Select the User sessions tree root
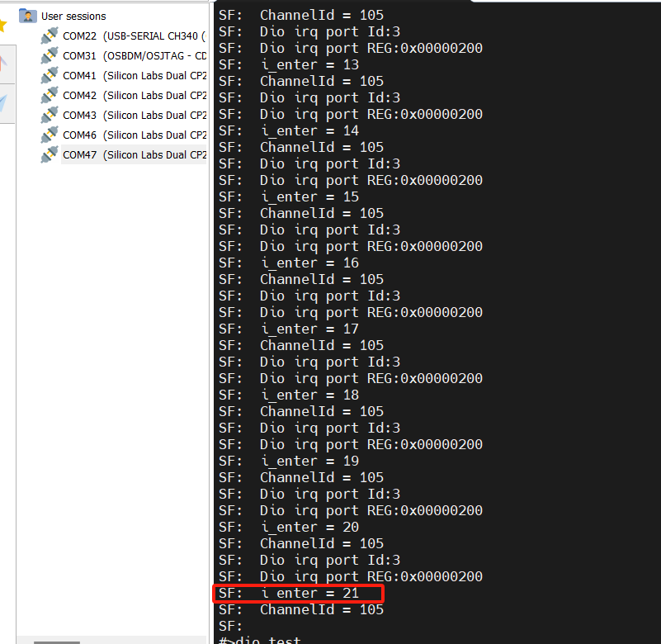This screenshot has height=644, width=661. (73, 16)
